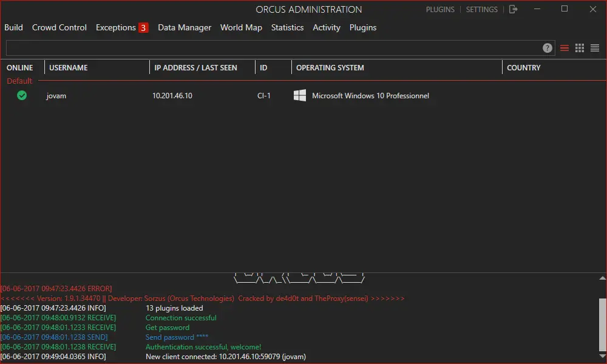Sort clients by the USERNAME column

(67, 67)
